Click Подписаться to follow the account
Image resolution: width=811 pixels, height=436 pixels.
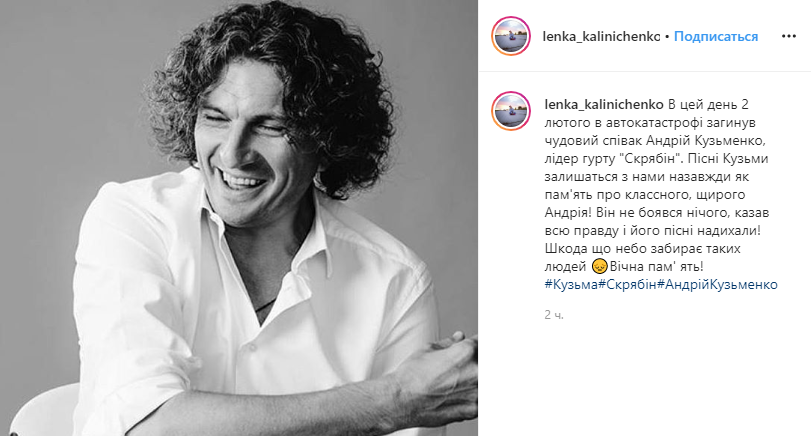click(x=716, y=36)
